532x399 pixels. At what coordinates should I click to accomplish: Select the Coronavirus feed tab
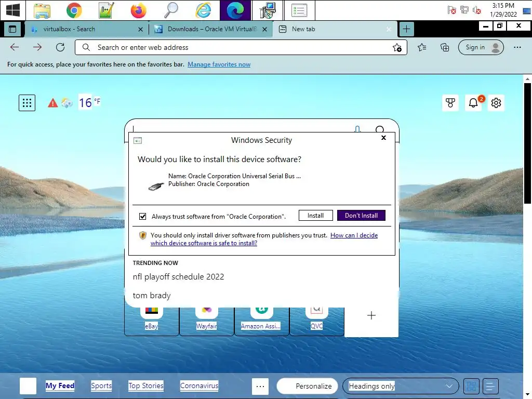point(199,386)
